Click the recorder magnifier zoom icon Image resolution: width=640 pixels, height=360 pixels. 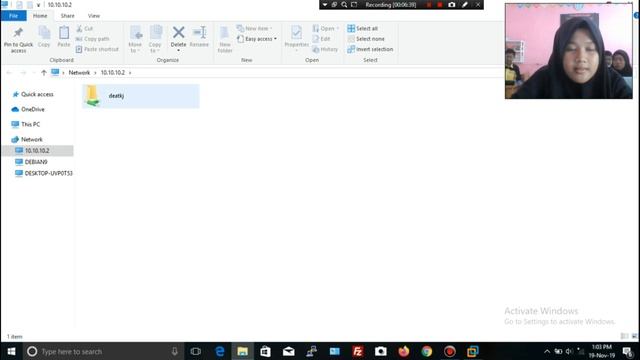click(344, 5)
